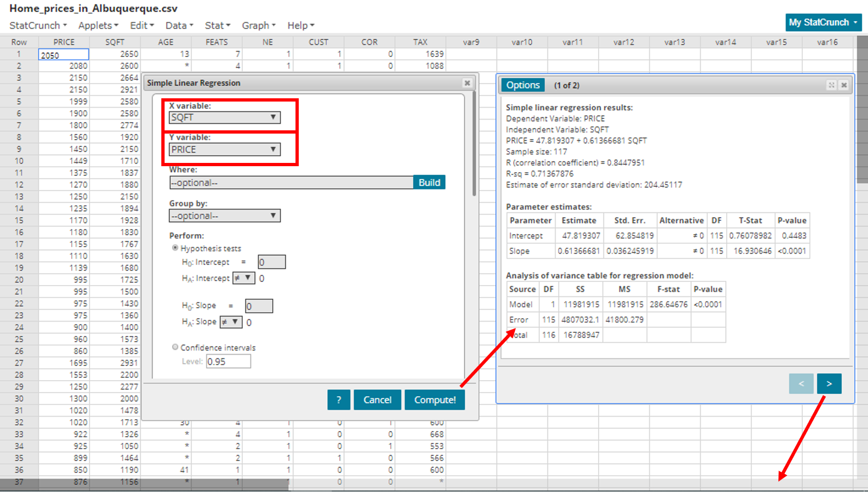The height and width of the screenshot is (492, 868).
Task: Close the Simple Linear Regression dialog
Action: click(x=467, y=83)
